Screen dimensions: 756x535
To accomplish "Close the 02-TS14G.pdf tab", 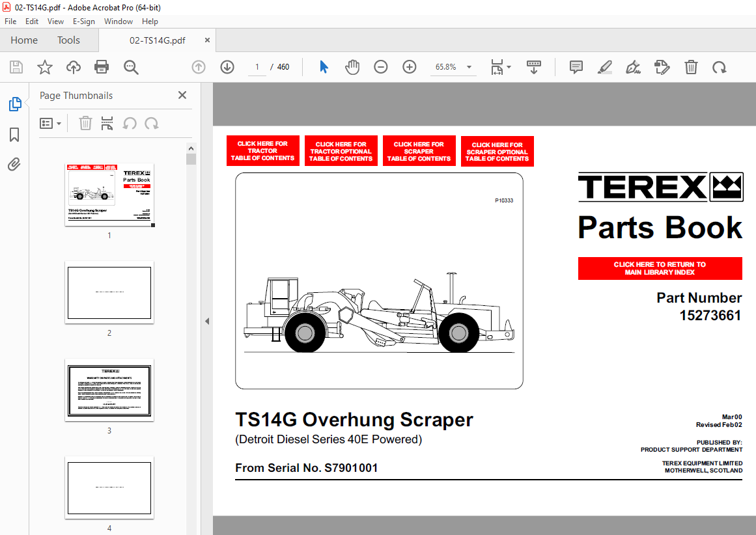I will [x=207, y=40].
